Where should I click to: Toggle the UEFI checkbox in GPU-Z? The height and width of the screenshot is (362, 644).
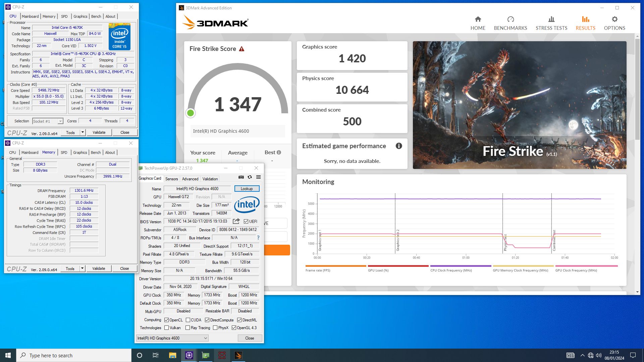[246, 222]
